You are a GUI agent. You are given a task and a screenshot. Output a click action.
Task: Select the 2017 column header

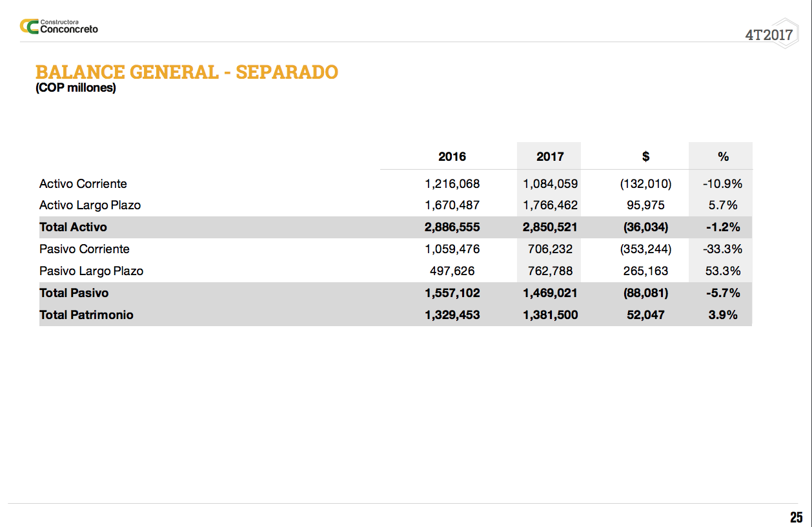(x=550, y=156)
